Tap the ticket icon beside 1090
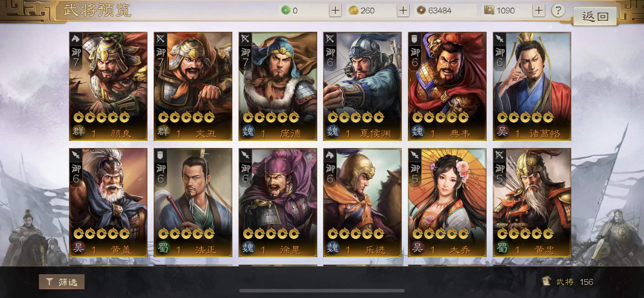 489,10
